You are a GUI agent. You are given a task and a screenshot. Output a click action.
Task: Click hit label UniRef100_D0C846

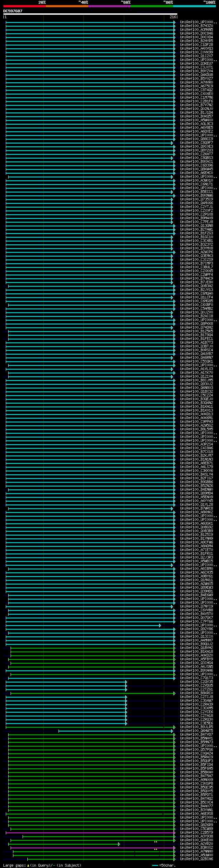pyautogui.click(x=196, y=33)
